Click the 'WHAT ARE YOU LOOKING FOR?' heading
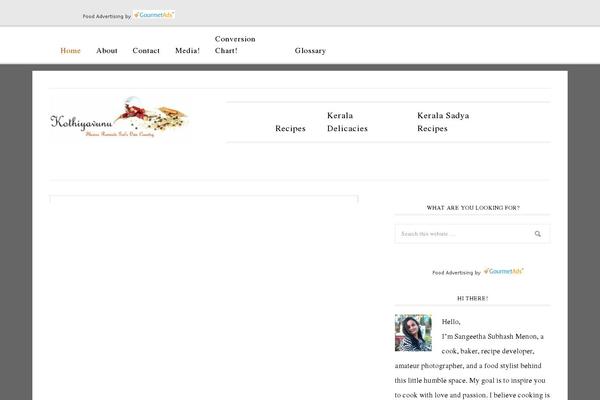This screenshot has width=600, height=400. (473, 207)
